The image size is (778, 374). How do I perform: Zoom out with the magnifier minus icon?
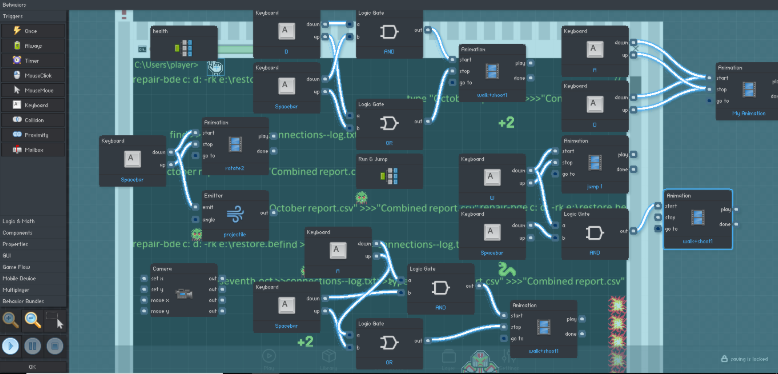click(33, 321)
